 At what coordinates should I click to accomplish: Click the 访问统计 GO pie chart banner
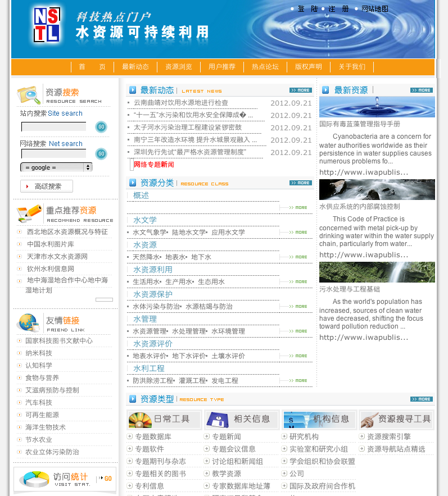click(65, 479)
